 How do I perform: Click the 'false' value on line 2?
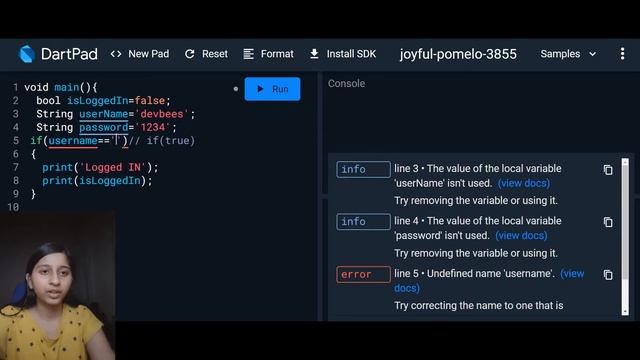pyautogui.click(x=150, y=100)
